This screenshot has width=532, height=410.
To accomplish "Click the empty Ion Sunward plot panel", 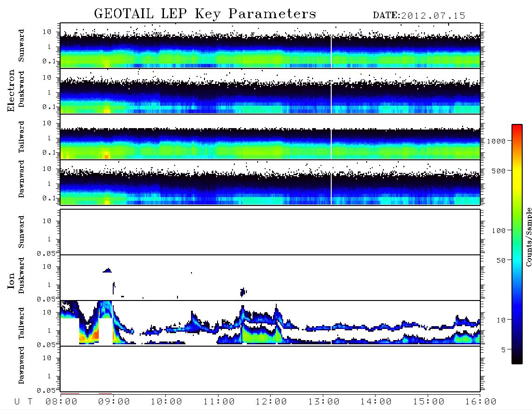I will 270,232.
